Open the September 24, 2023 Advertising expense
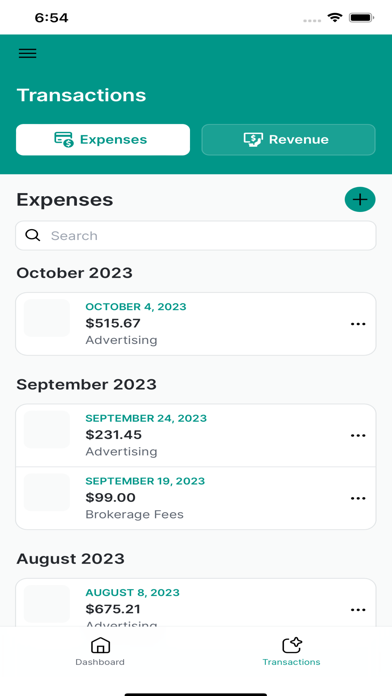Viewport: 392px width, 696px height. click(x=196, y=435)
